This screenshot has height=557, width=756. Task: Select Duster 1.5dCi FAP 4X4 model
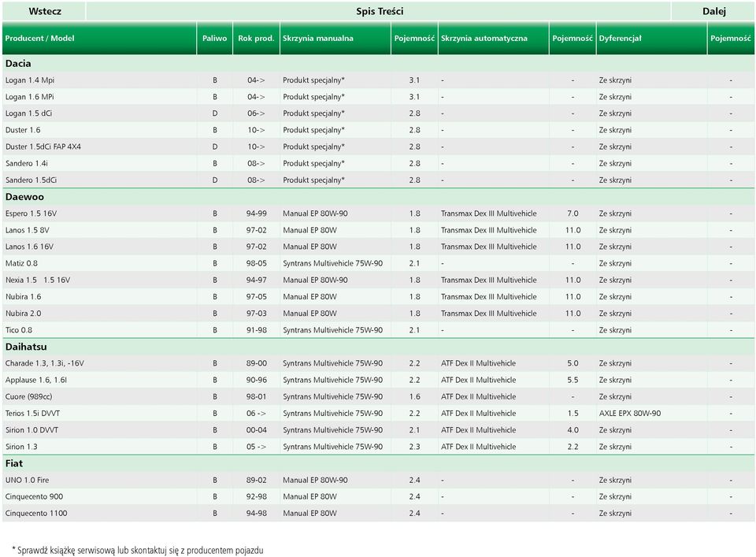click(43, 147)
